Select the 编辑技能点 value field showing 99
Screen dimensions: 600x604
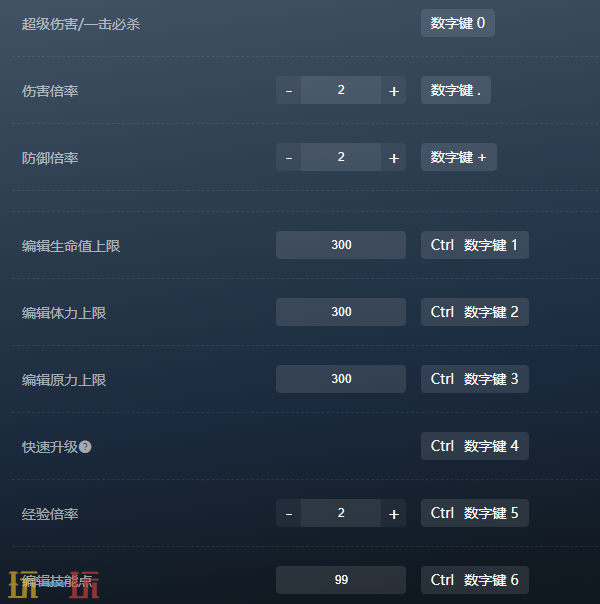point(341,580)
